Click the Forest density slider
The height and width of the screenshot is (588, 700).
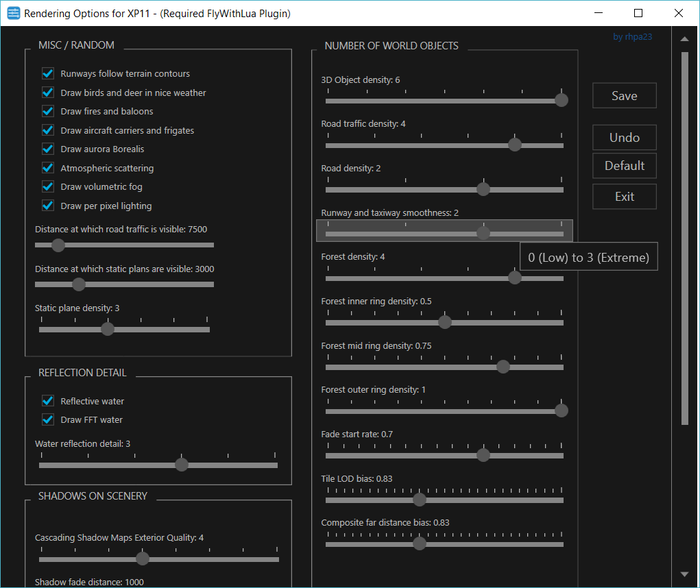pos(444,275)
